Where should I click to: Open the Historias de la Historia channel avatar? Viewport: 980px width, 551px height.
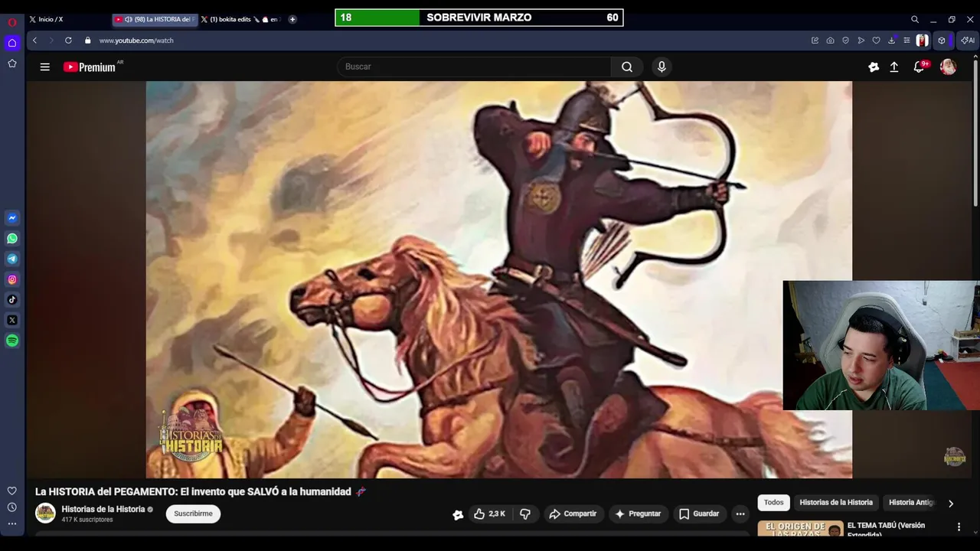(46, 513)
